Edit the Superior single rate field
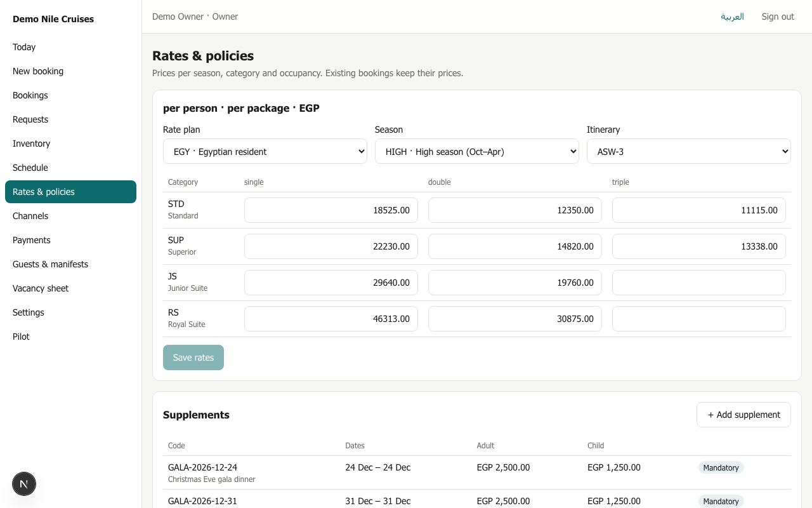Viewport: 812px width, 508px height. coord(331,246)
